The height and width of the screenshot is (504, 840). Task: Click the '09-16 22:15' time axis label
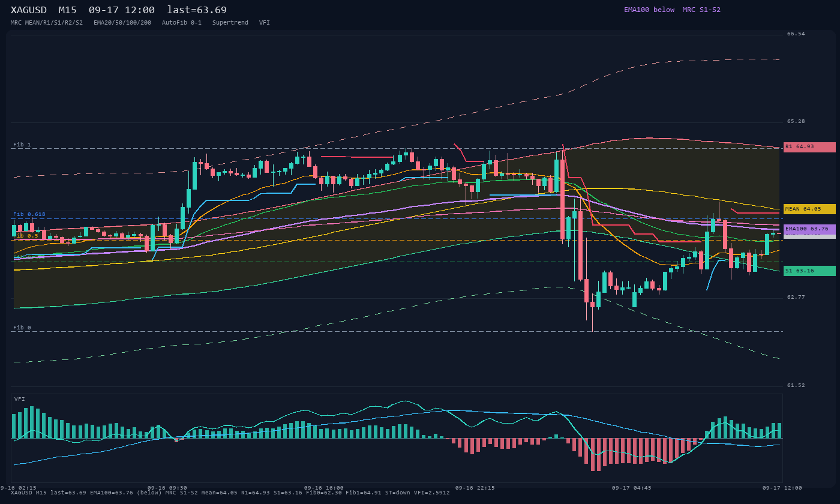coord(475,488)
